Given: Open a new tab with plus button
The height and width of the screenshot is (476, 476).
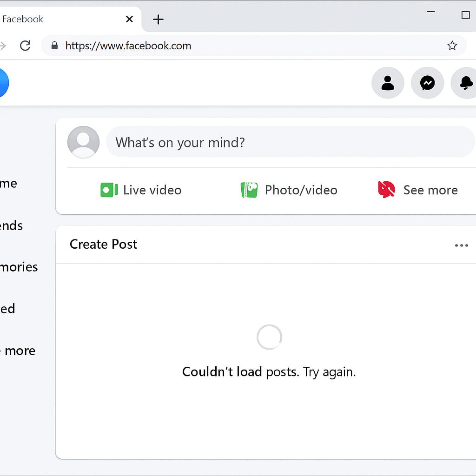Looking at the screenshot, I should click(158, 20).
